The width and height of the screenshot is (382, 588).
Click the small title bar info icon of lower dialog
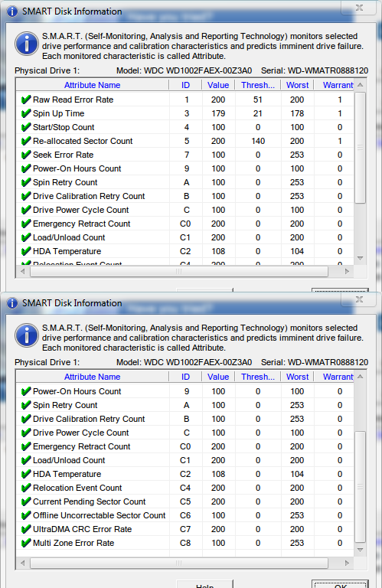(x=12, y=303)
